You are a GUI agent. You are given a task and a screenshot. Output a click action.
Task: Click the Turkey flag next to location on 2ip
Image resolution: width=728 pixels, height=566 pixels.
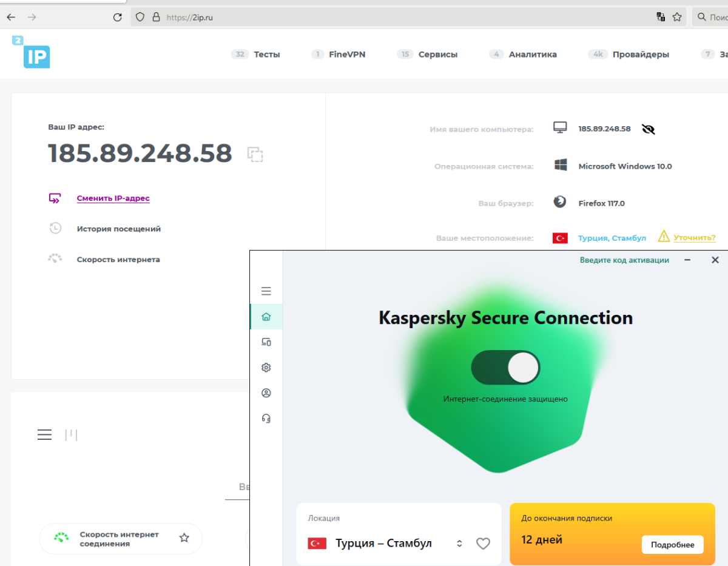560,238
